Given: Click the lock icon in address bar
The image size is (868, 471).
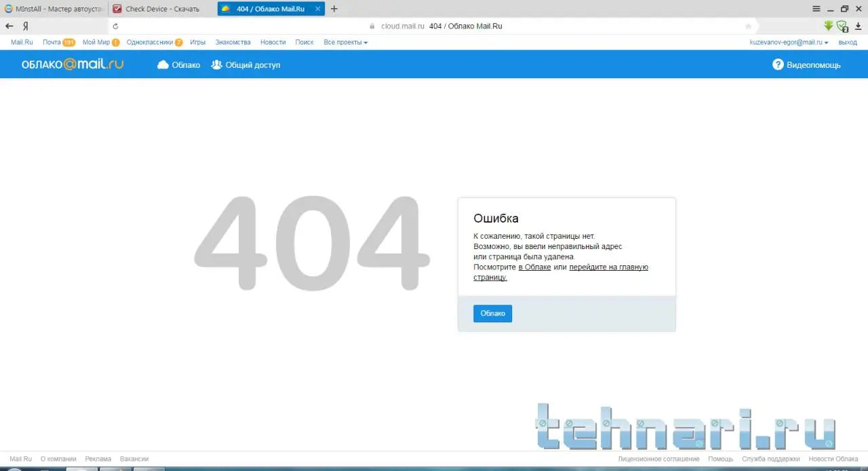Looking at the screenshot, I should 372,26.
